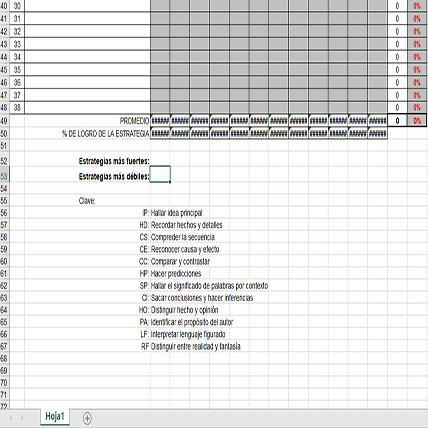Open the Hoja1 sheet tab
This screenshot has width=428, height=428.
pyautogui.click(x=55, y=416)
